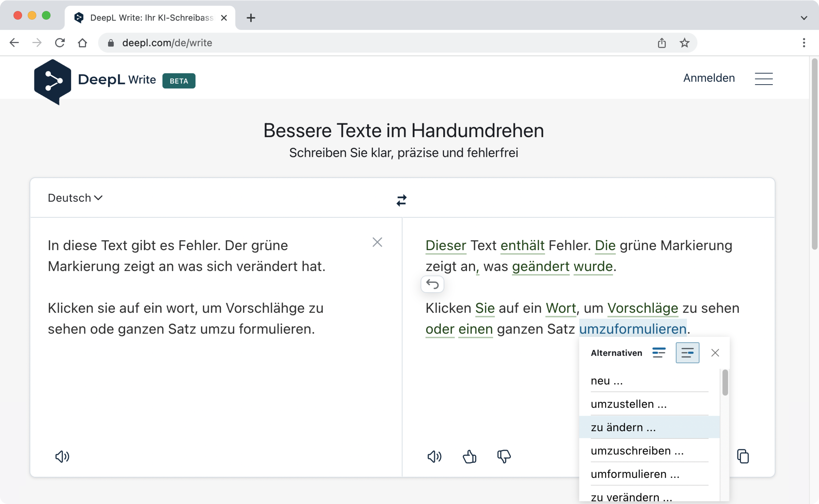Click the undo arrow button in result panel
This screenshot has height=504, width=819.
click(x=432, y=284)
